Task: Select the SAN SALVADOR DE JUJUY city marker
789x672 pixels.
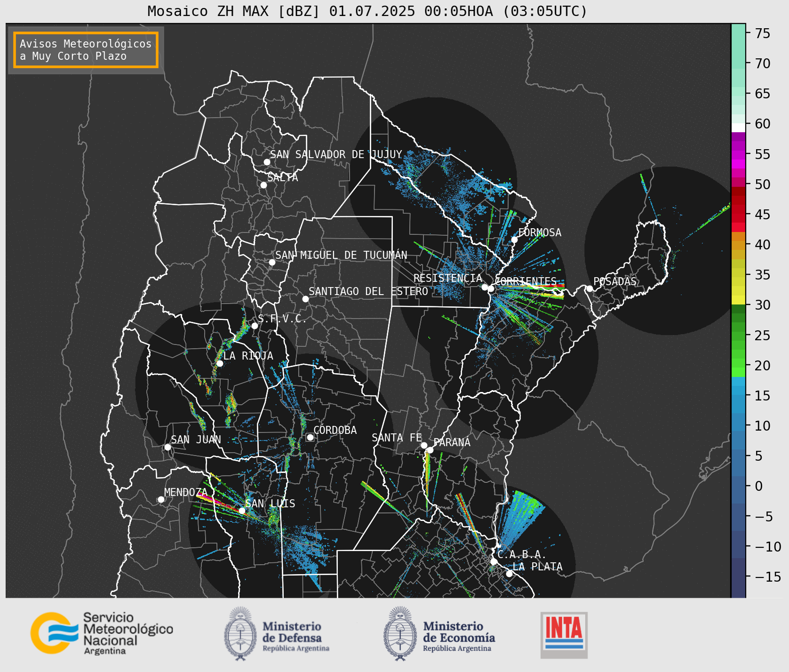Action: pos(267,162)
